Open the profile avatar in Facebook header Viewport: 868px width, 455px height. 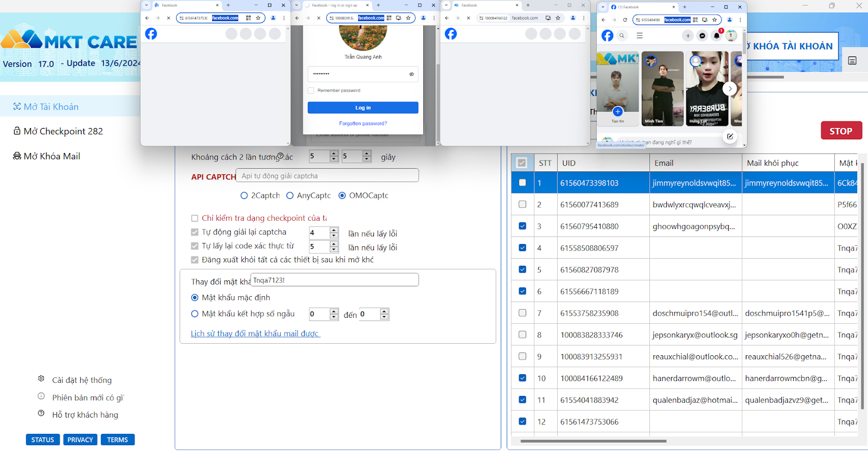(731, 36)
